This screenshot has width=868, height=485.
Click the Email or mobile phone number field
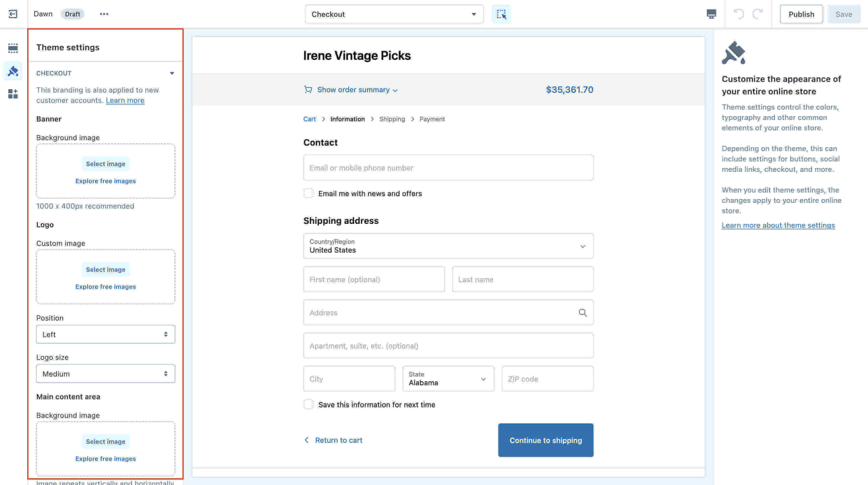tap(448, 168)
